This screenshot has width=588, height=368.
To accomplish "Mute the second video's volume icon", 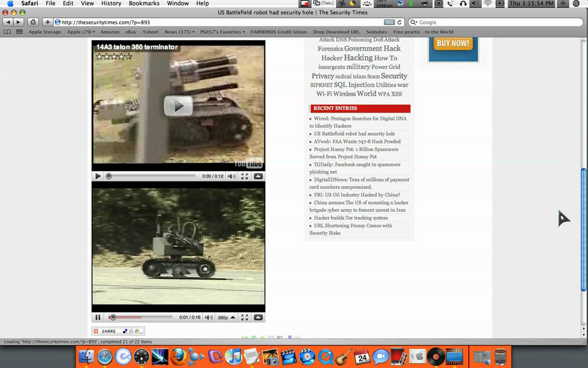I will (x=209, y=317).
